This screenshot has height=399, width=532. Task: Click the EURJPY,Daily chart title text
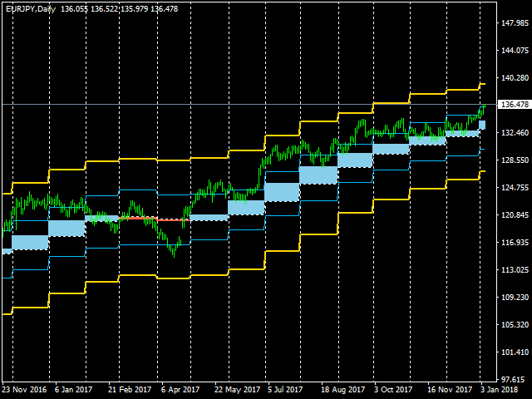point(29,7)
